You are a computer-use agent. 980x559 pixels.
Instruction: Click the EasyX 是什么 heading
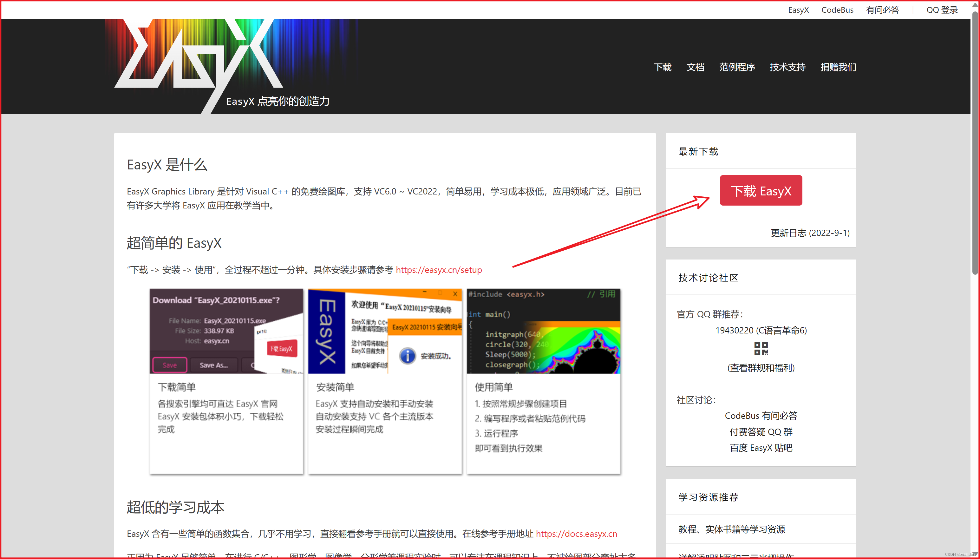click(x=167, y=165)
